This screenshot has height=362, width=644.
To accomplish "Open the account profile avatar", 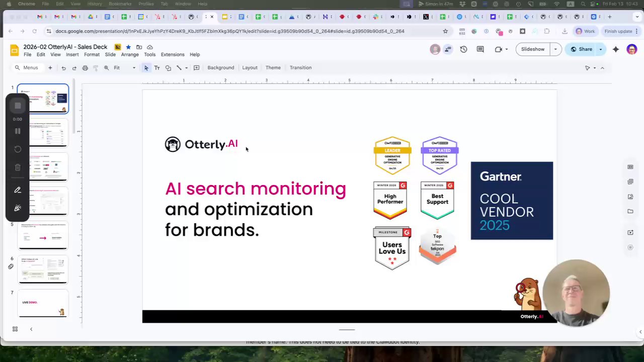I will coord(632,49).
